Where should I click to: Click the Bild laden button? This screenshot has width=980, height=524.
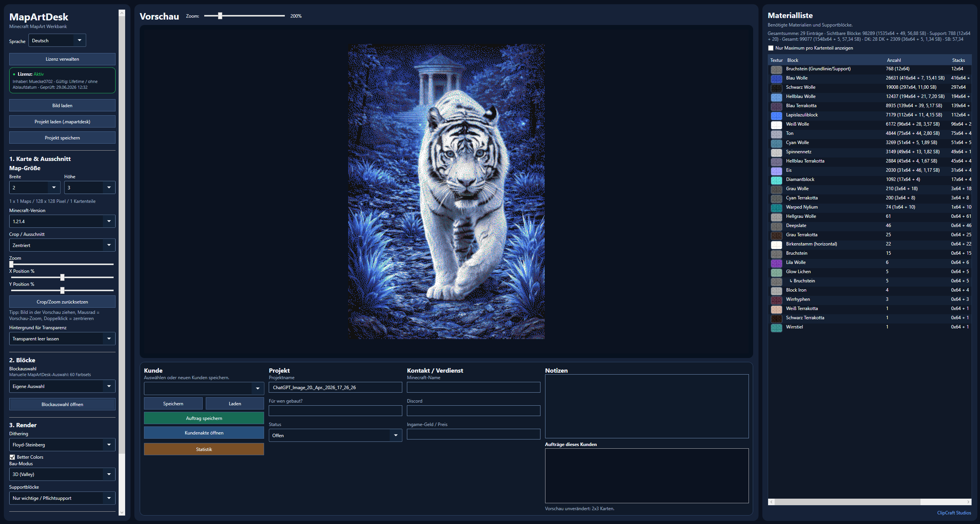point(62,106)
